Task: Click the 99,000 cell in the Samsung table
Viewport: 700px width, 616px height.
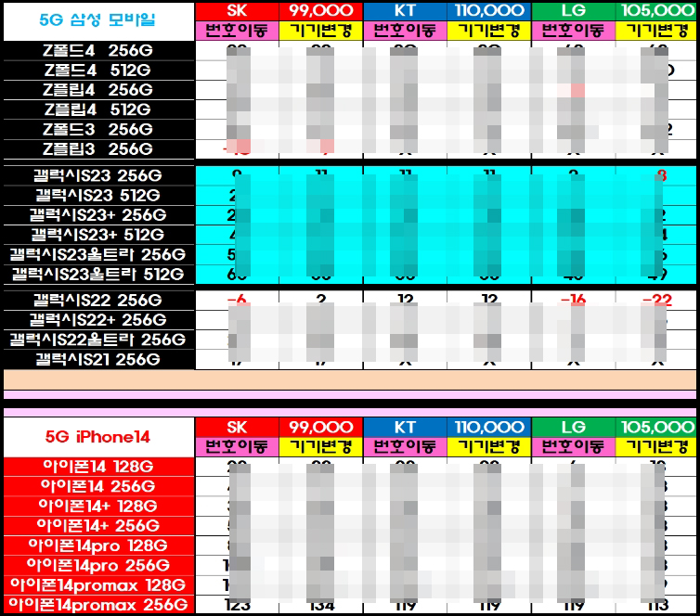Action: point(321,11)
